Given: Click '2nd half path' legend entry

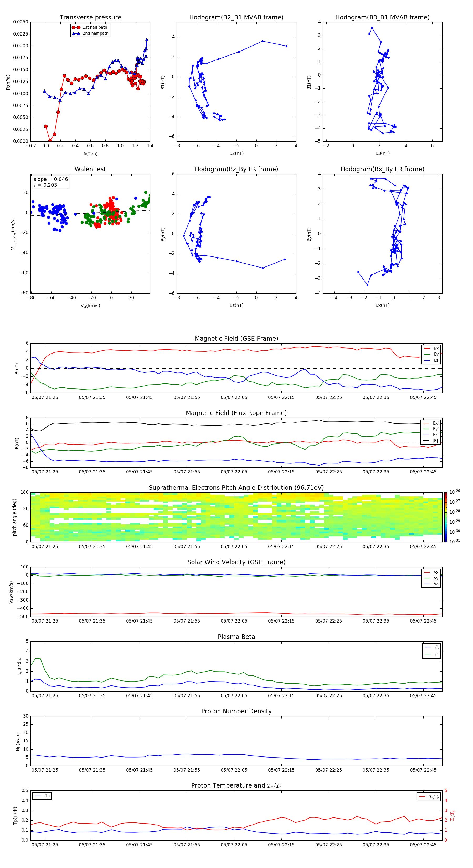Looking at the screenshot, I should [90, 33].
